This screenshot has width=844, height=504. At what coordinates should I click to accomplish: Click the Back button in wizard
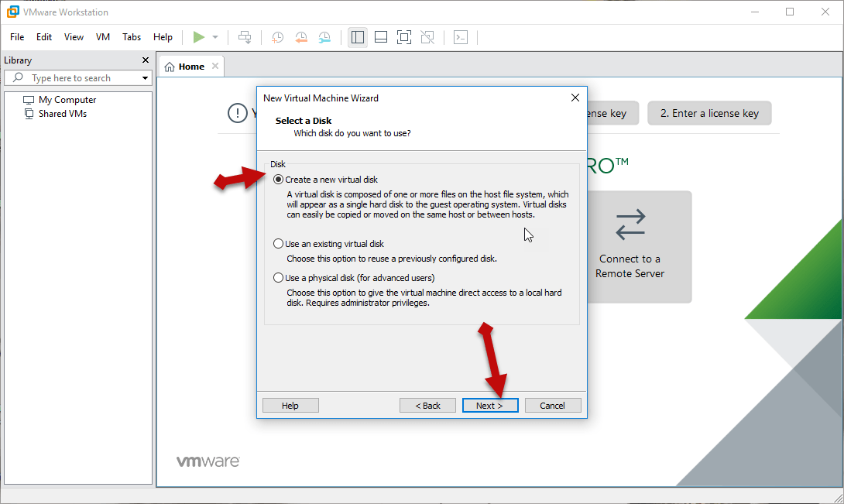pyautogui.click(x=427, y=406)
